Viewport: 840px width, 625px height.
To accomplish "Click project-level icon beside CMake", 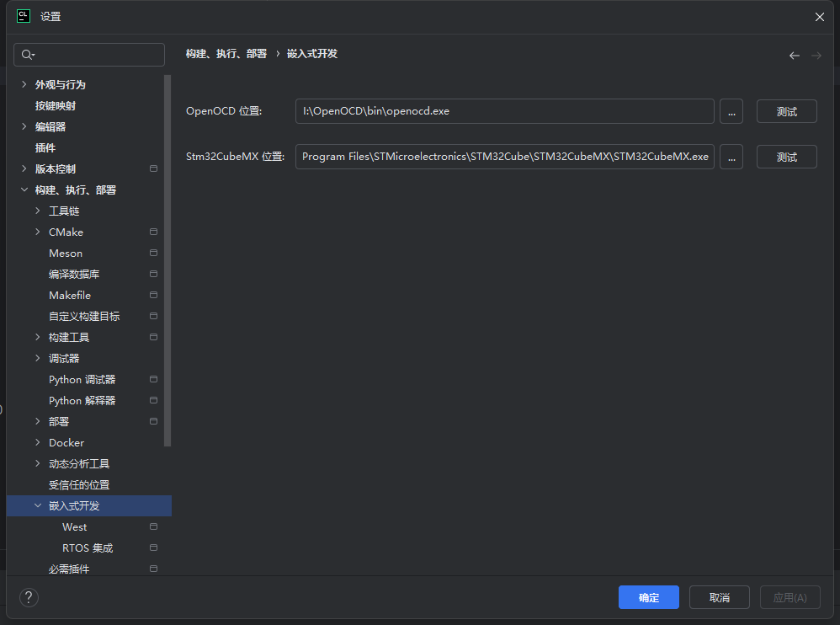I will [153, 232].
